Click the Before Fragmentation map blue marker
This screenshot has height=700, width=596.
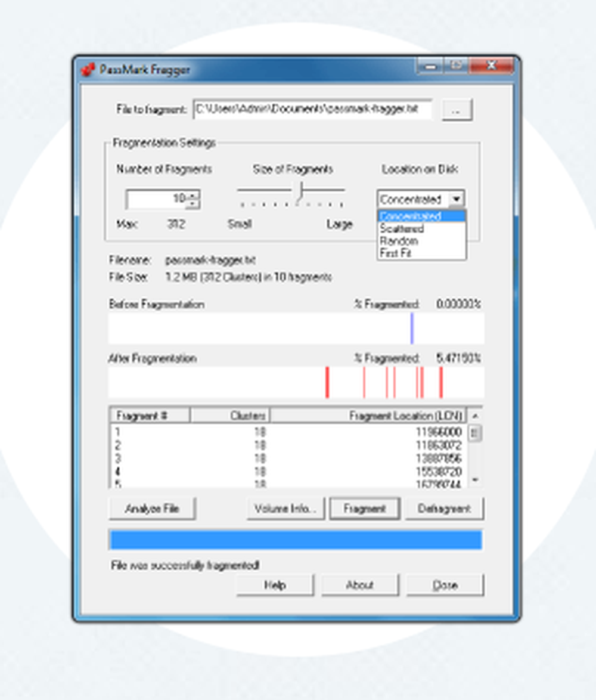pyautogui.click(x=412, y=329)
